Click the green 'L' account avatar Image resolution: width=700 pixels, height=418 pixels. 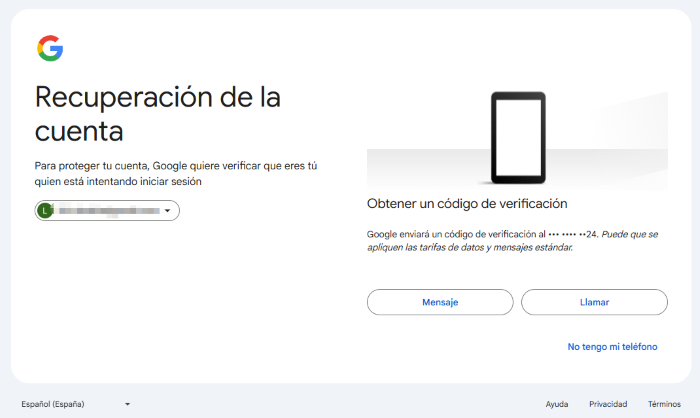(44, 211)
